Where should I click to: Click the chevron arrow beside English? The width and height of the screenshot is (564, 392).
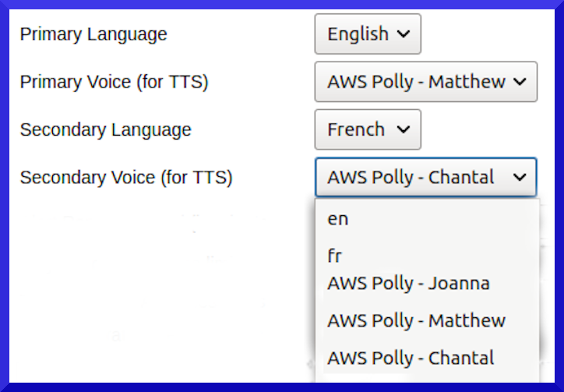tap(404, 34)
